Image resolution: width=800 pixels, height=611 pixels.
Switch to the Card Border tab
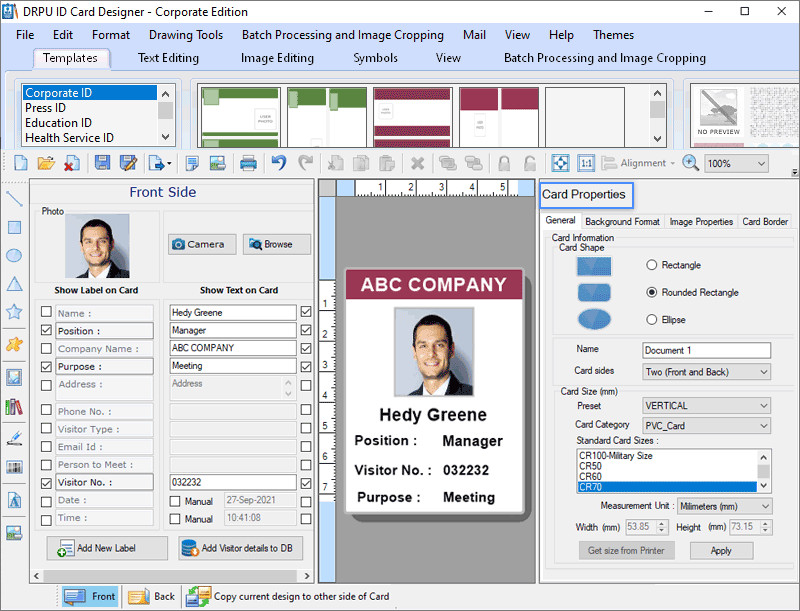point(765,221)
